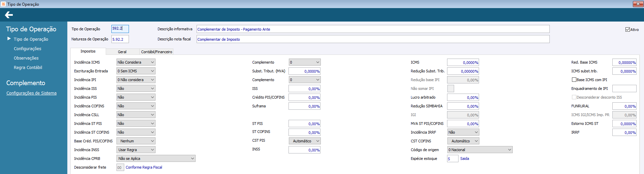Expand Incidência ST PIS dropdown
The height and width of the screenshot is (174, 644).
point(136,124)
